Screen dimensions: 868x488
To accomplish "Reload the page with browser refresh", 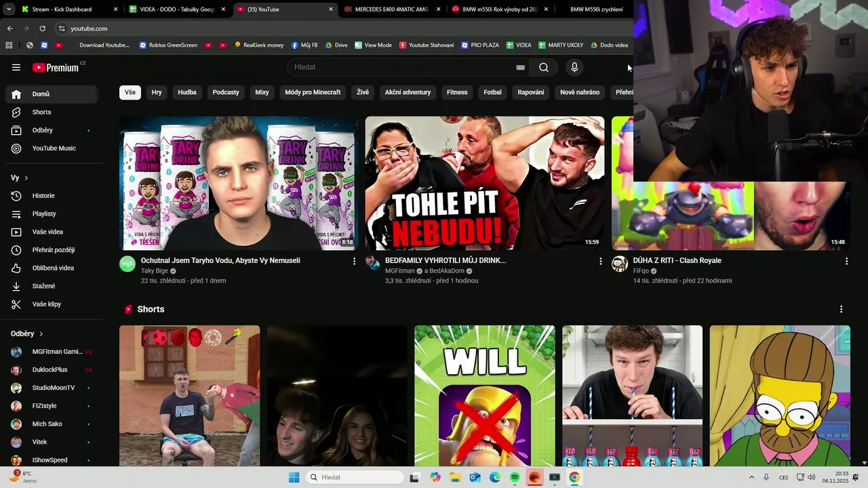I will point(42,28).
